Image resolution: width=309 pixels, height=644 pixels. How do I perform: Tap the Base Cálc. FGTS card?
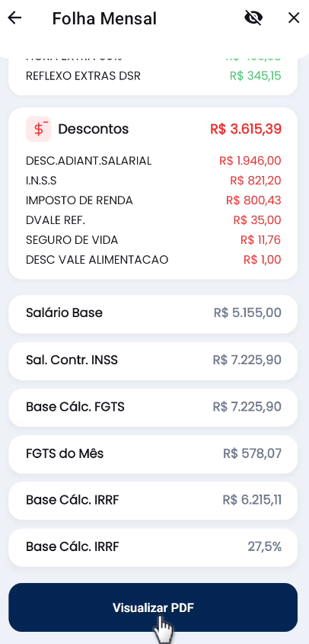point(153,408)
